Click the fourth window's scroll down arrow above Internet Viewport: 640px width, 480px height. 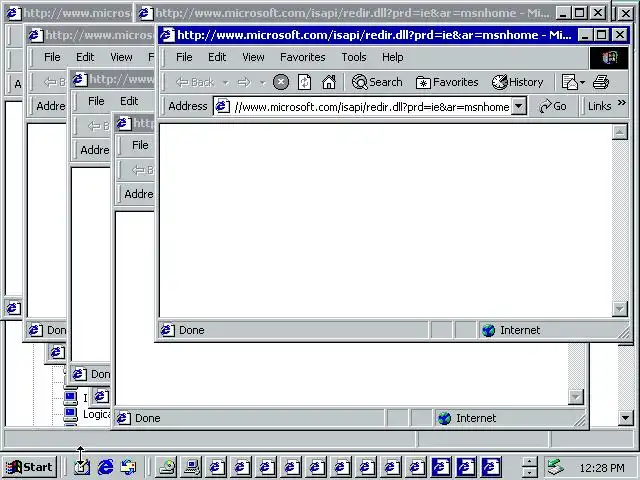(576, 396)
